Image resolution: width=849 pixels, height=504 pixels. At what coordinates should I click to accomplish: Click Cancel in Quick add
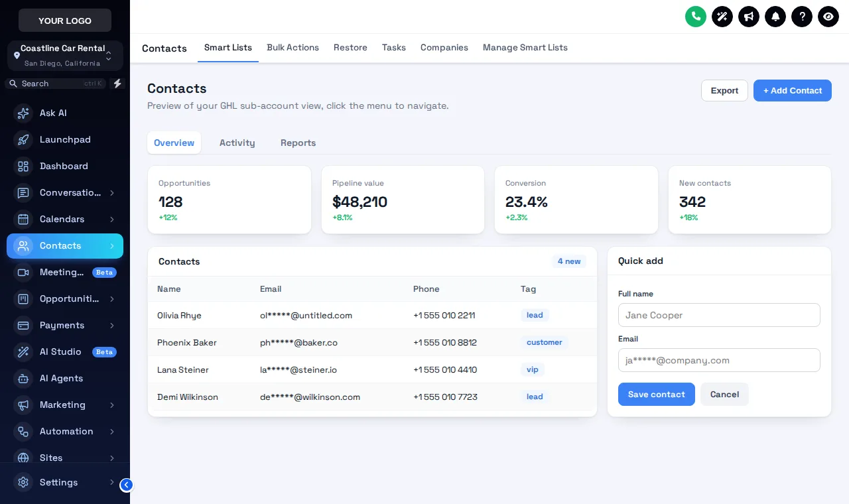pos(724,394)
